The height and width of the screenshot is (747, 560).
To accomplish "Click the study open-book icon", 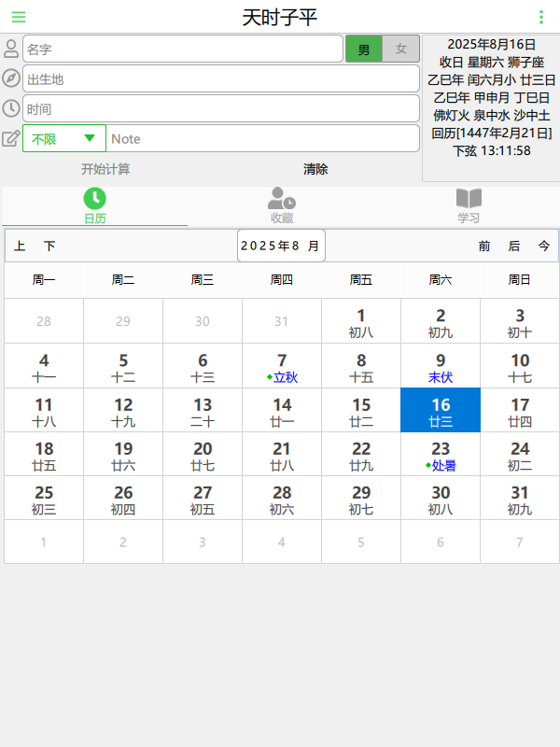I will coord(469,198).
